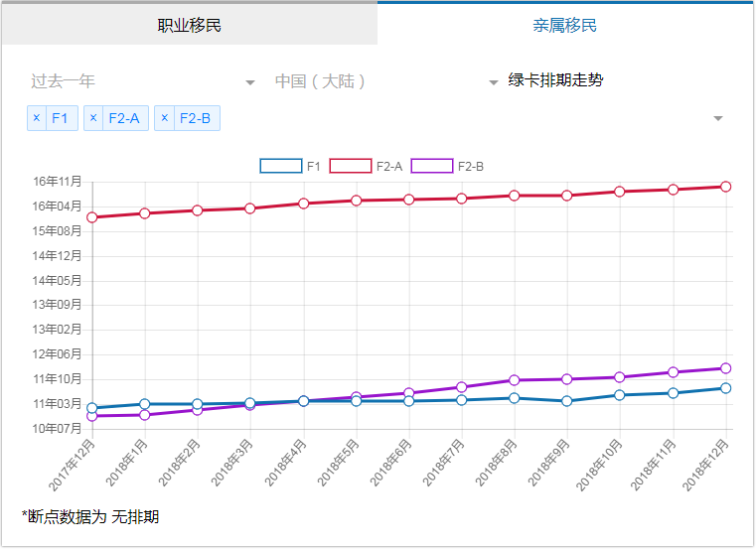The height and width of the screenshot is (550, 756).
Task: Switch to the 亲属移民 tab
Action: (565, 25)
